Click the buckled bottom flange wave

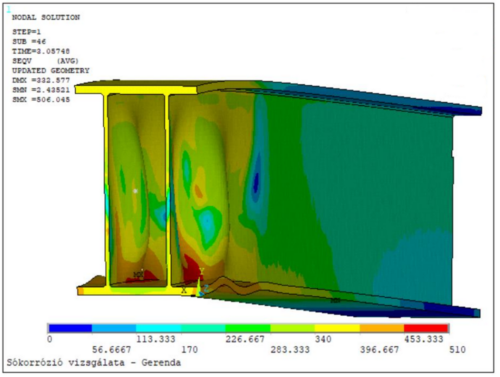[x=233, y=286]
